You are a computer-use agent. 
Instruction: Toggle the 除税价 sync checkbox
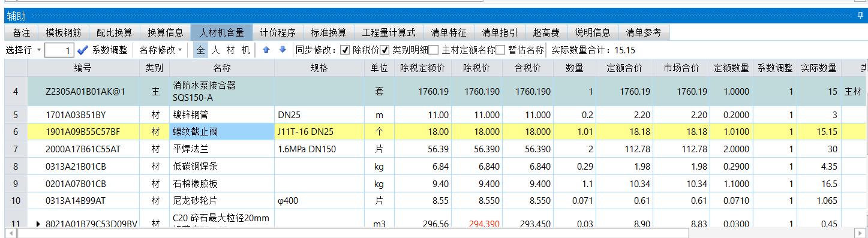click(x=345, y=50)
